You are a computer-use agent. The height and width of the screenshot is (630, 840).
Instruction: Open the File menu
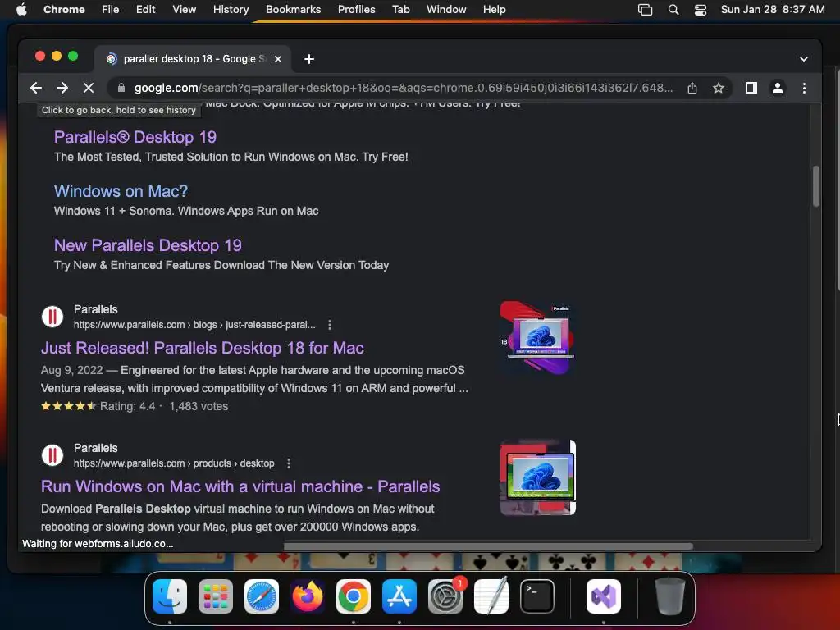[x=111, y=10]
